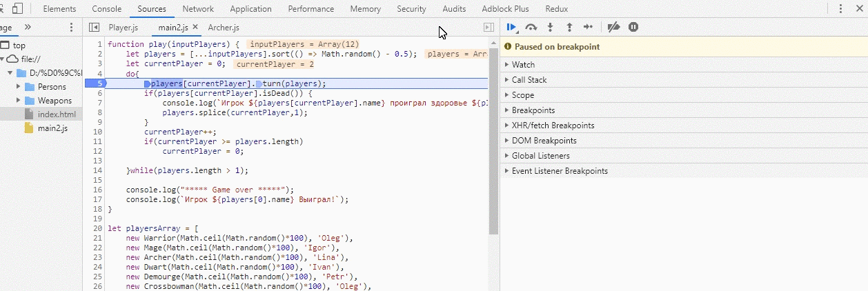Screen dimensions: 868x291
Task: Click the Step out of function icon
Action: click(569, 28)
